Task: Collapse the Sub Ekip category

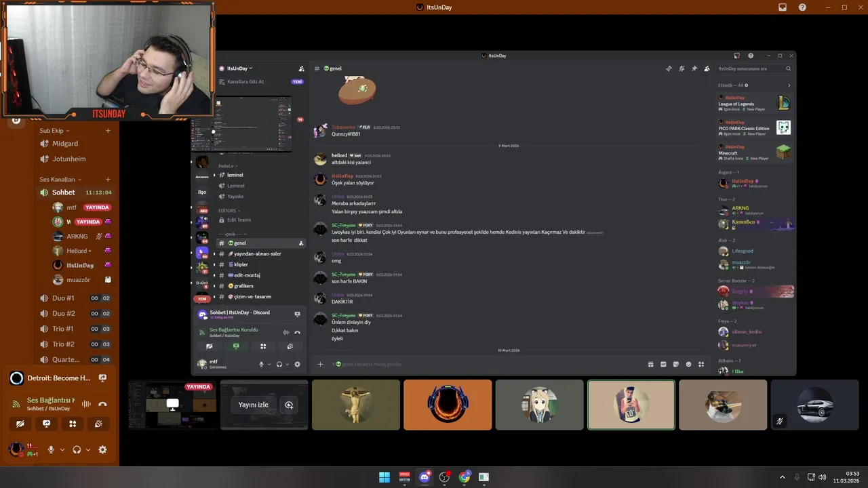Action: 54,131
